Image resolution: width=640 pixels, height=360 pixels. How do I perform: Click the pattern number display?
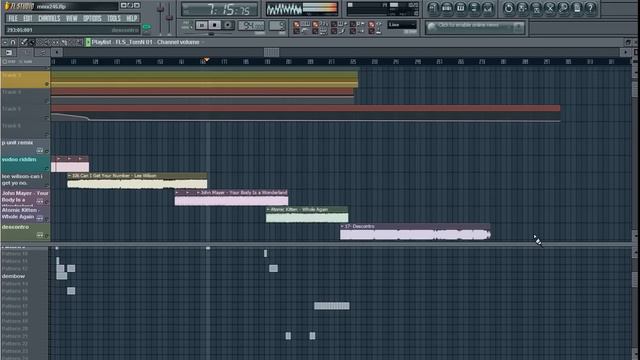click(x=277, y=26)
